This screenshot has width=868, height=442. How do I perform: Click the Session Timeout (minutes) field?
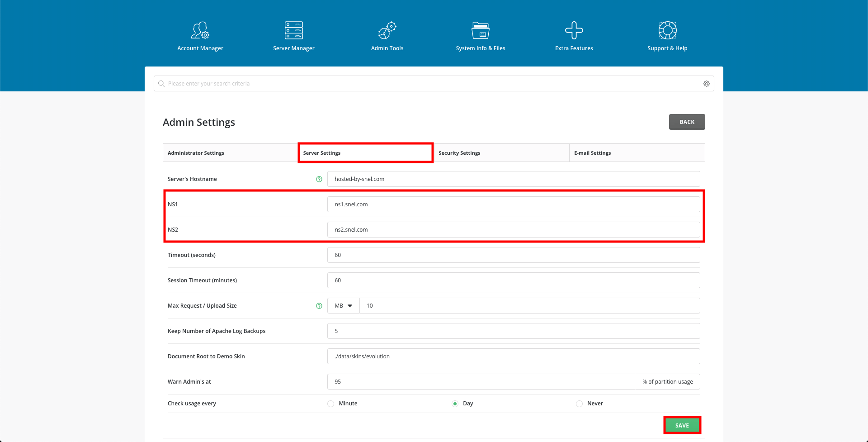click(514, 280)
